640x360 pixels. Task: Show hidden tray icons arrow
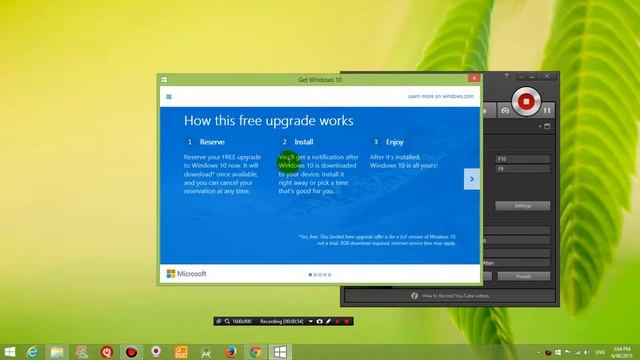[538, 352]
